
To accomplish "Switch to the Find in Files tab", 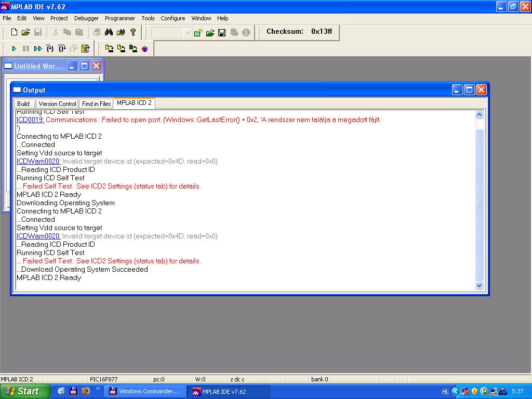I will pyautogui.click(x=96, y=104).
